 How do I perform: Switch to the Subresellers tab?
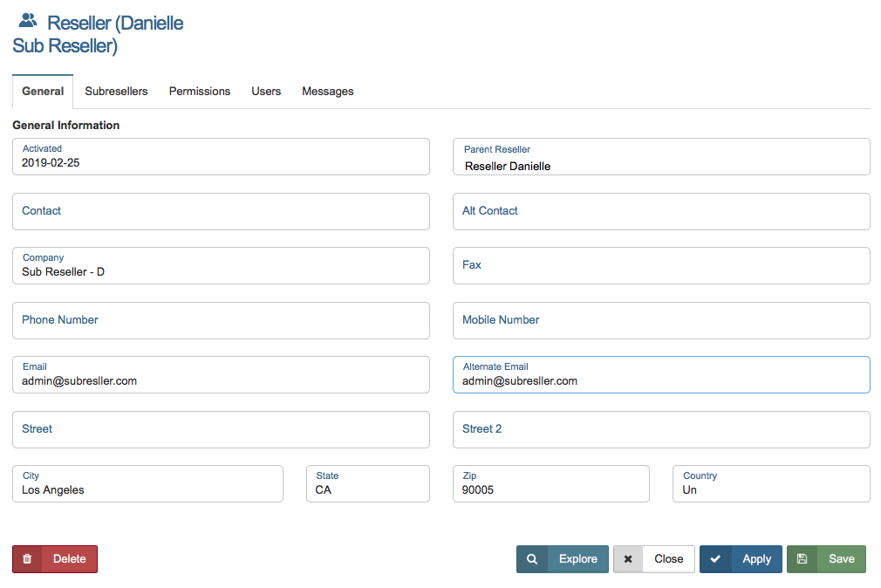(x=116, y=92)
